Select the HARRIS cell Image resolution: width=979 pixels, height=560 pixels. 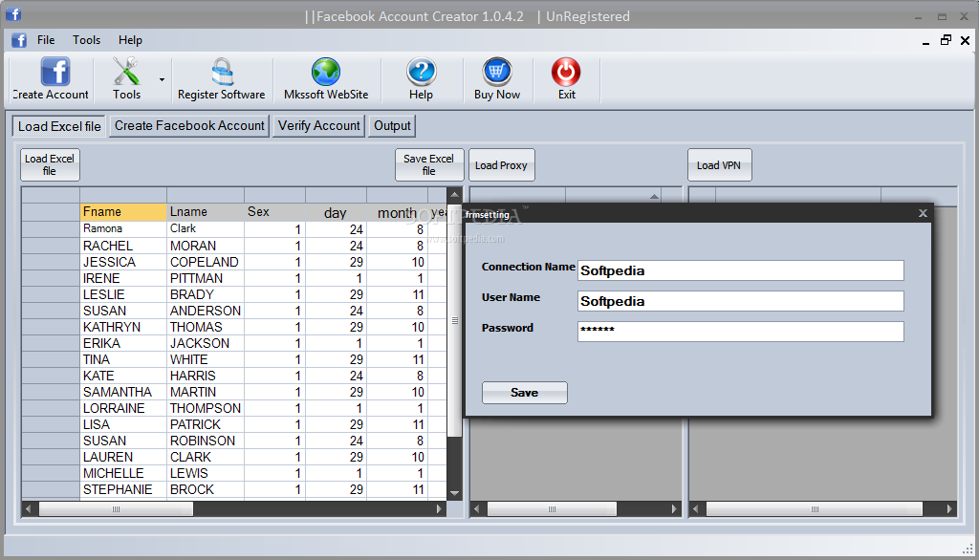(206, 376)
